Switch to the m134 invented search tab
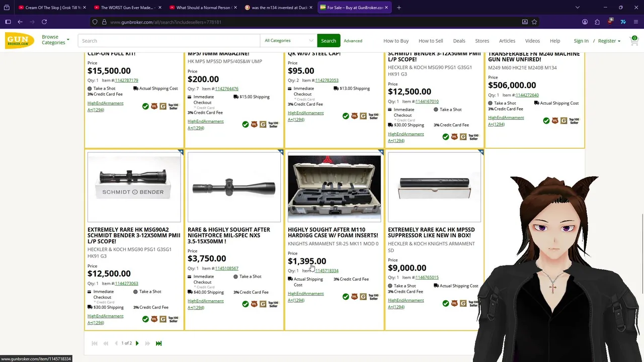The image size is (644, 362). pyautogui.click(x=279, y=8)
